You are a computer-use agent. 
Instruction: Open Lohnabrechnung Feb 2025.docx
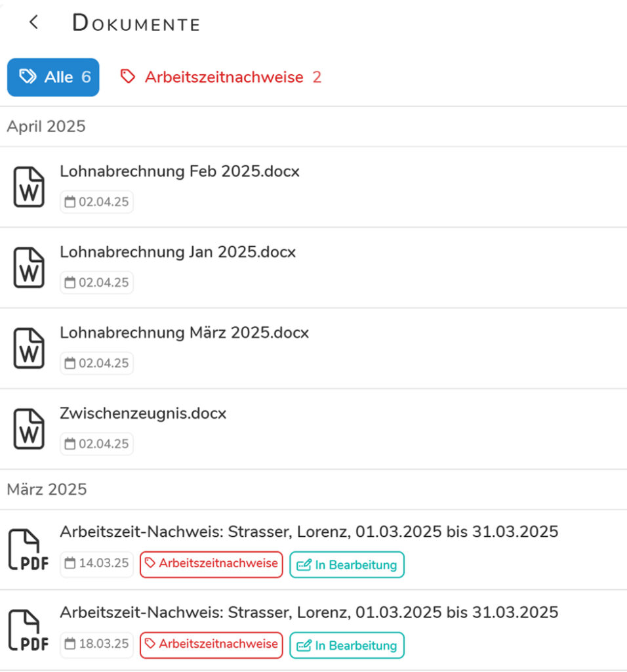tap(180, 171)
